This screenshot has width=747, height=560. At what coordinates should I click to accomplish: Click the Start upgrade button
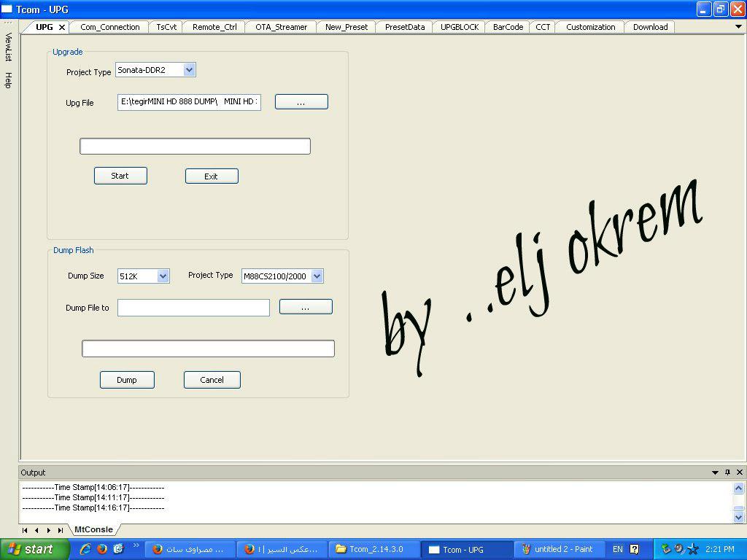pos(120,176)
